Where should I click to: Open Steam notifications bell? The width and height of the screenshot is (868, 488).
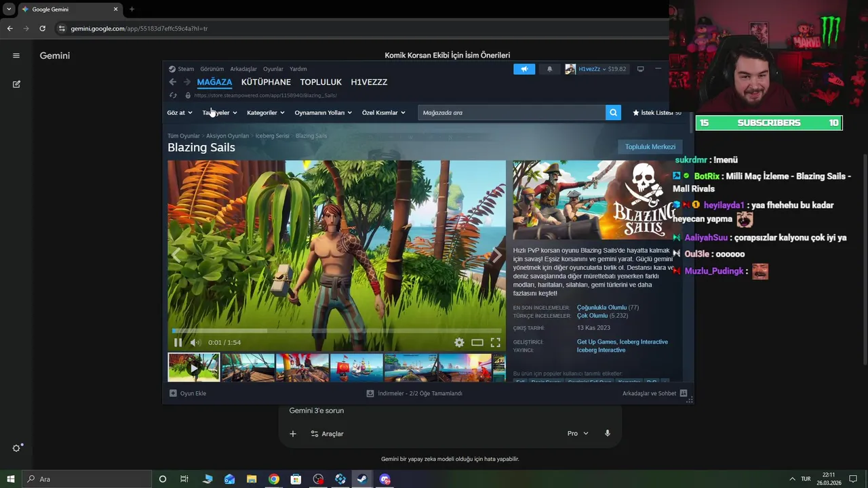(x=550, y=69)
